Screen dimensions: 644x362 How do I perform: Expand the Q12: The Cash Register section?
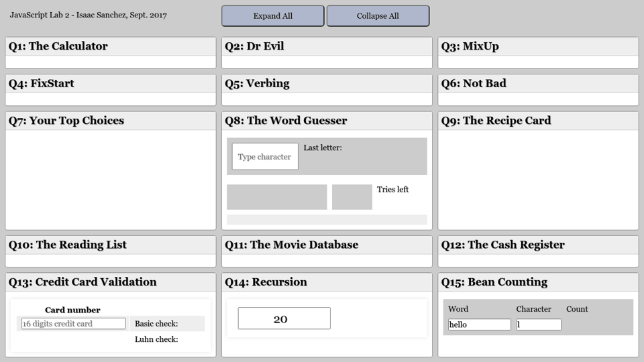[538, 245]
